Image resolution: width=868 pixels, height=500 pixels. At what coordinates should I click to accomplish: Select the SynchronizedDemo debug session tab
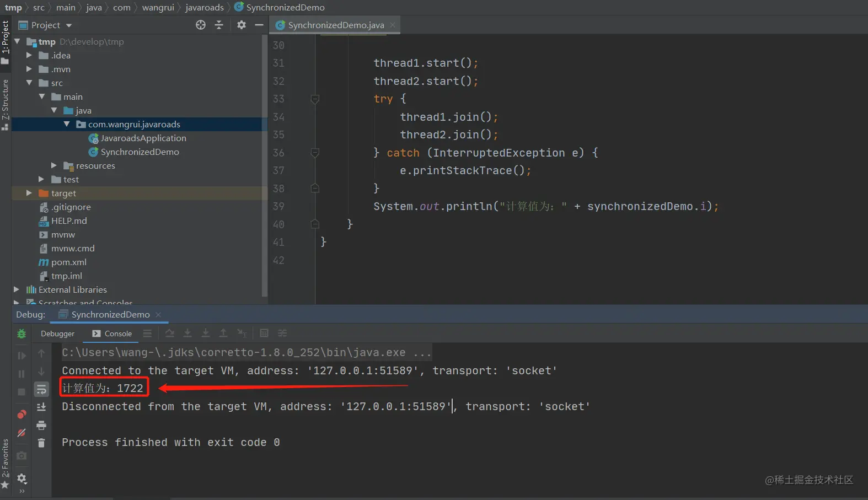coord(110,314)
